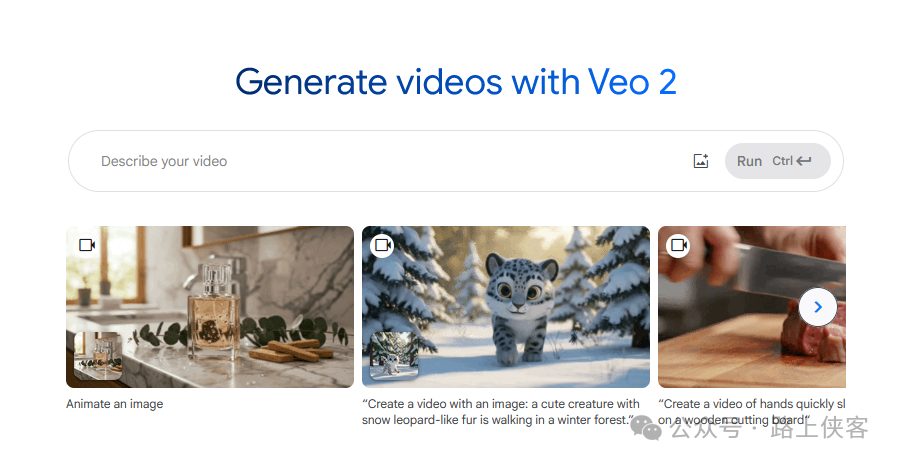Click the WeChat logo watermark icon

pos(646,427)
